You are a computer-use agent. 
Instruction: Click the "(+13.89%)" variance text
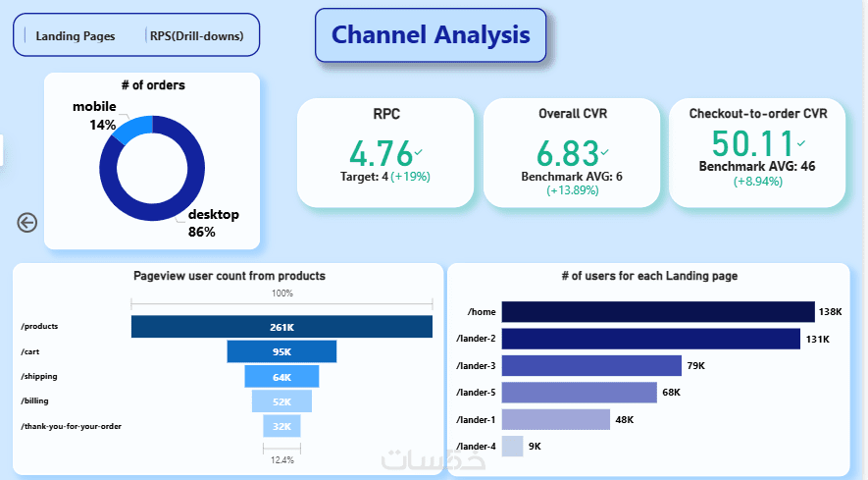tap(573, 190)
